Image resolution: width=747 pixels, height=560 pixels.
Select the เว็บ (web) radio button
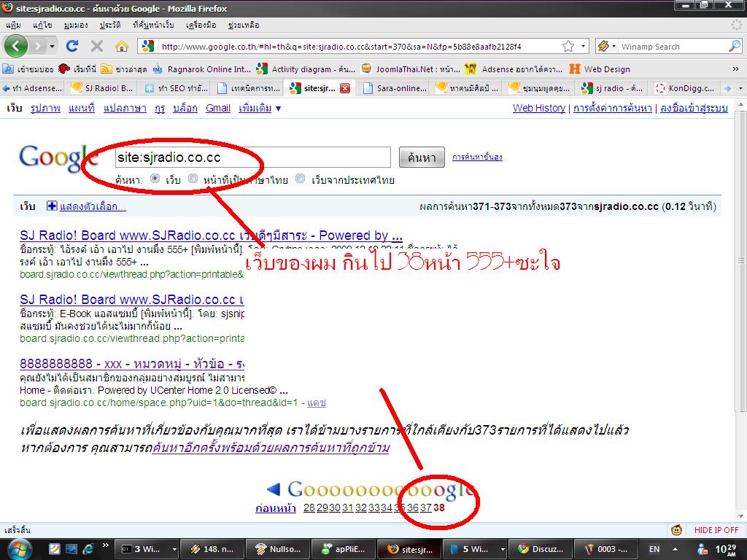(x=155, y=179)
